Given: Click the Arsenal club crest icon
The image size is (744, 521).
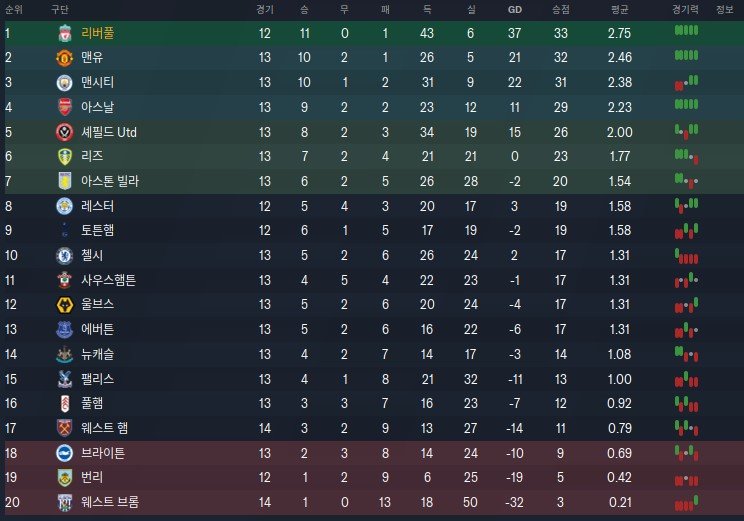Looking at the screenshot, I should (65, 107).
